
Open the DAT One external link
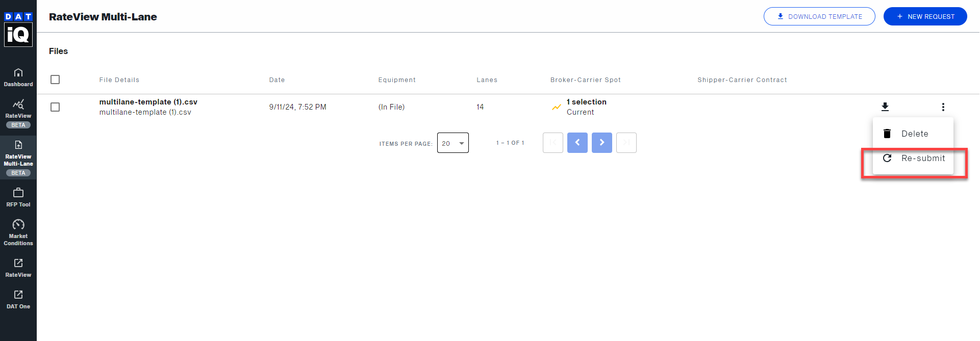[18, 299]
